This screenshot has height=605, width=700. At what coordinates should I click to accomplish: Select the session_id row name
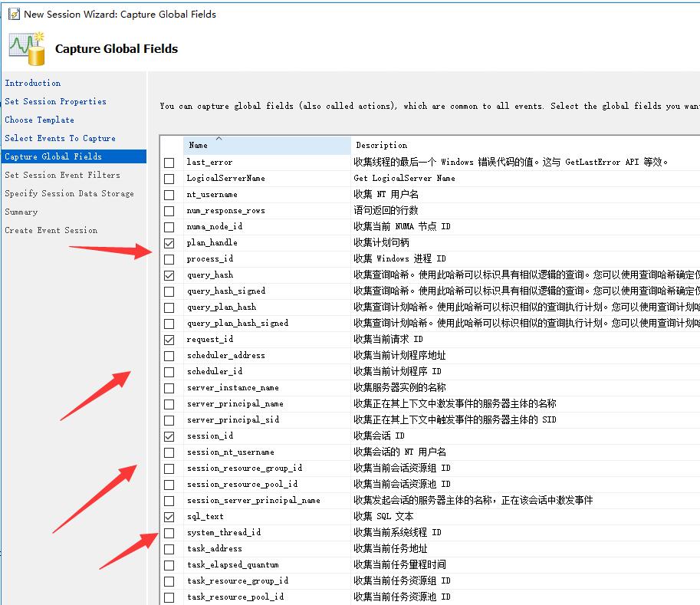coord(210,436)
